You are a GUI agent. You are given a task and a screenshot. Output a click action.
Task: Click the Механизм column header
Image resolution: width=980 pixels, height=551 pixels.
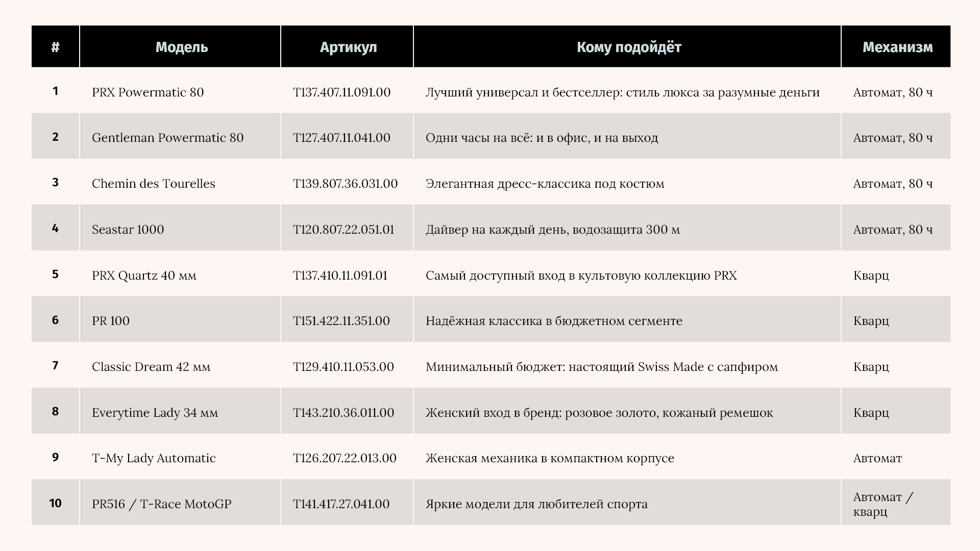tap(896, 46)
